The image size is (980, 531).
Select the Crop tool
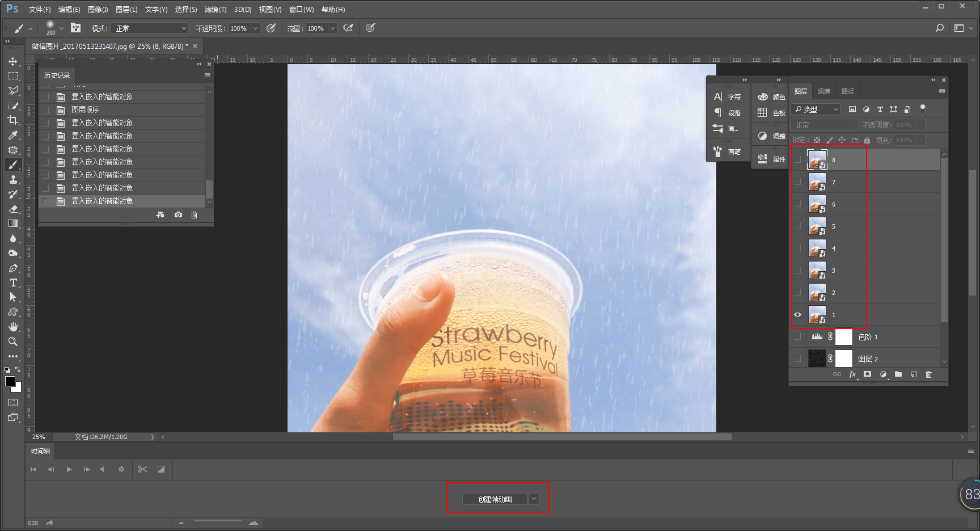(x=13, y=120)
